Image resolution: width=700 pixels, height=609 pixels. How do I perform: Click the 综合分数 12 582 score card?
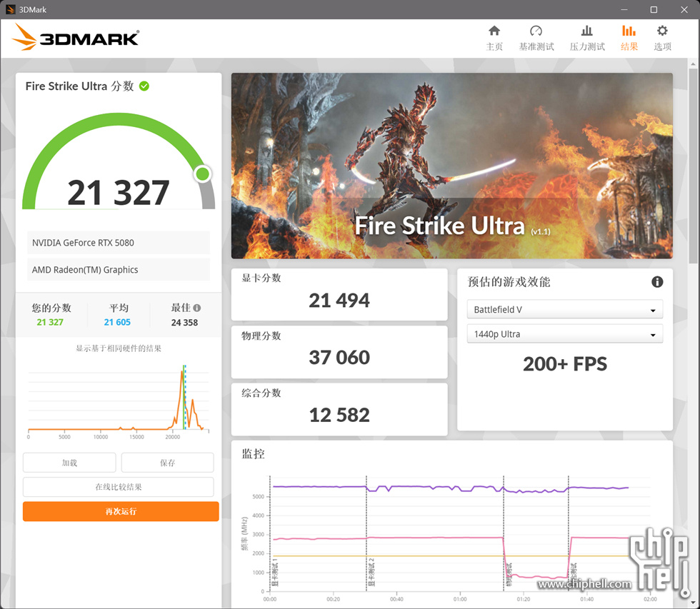click(x=339, y=409)
